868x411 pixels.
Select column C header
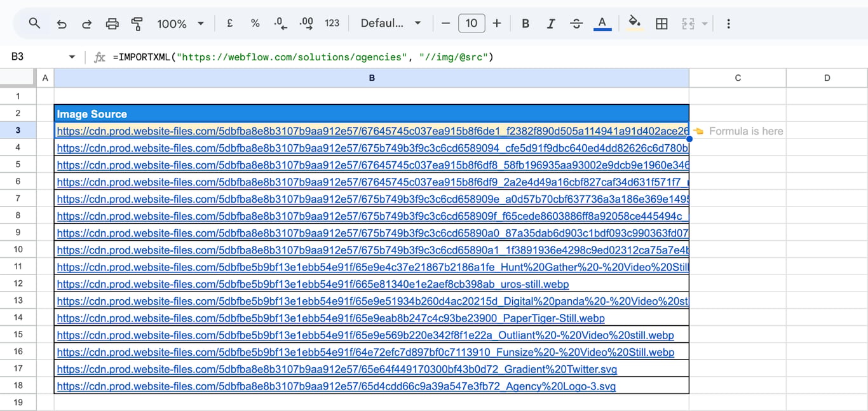[738, 78]
